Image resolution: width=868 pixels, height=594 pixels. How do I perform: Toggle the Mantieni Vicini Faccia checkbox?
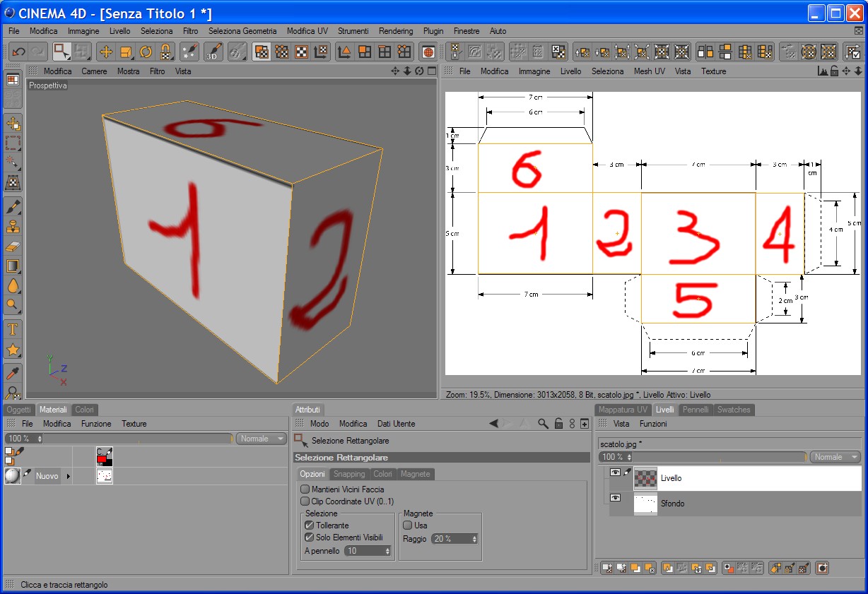(x=305, y=489)
